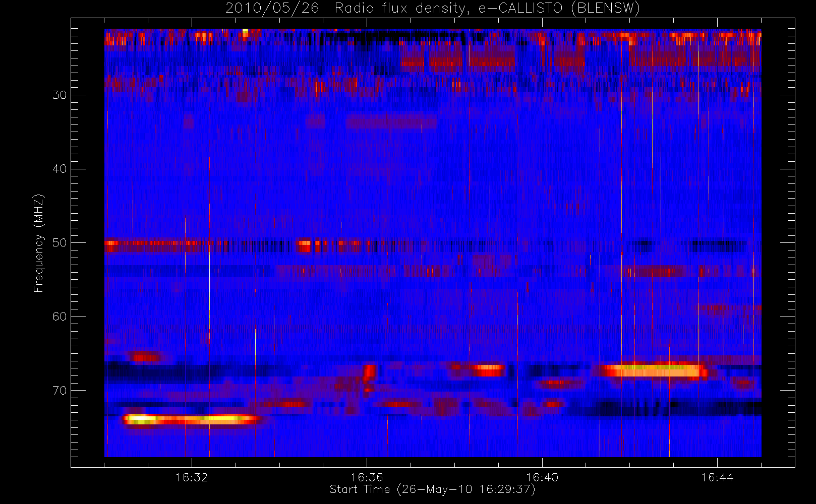The height and width of the screenshot is (504, 816).
Task: Click the bright yellow burst near 74 MHz
Action: click(x=192, y=419)
